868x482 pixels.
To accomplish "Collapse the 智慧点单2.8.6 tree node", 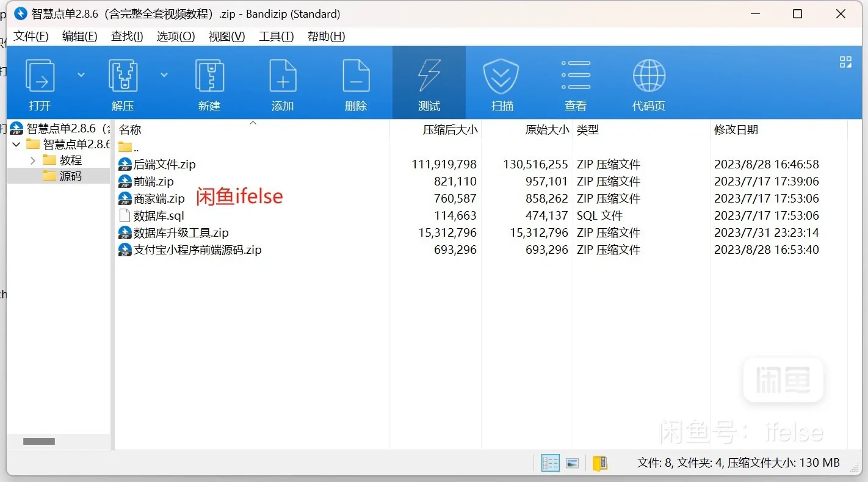I will 15,145.
